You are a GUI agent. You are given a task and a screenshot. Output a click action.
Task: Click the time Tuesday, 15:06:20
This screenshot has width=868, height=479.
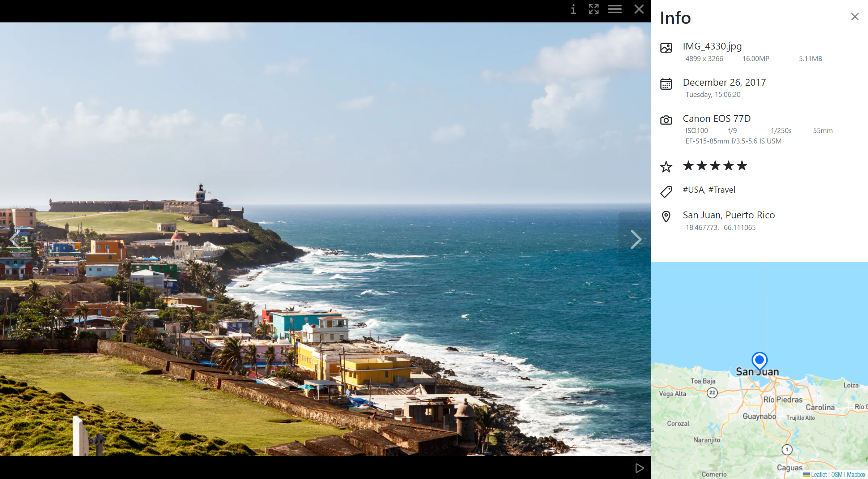tap(713, 94)
